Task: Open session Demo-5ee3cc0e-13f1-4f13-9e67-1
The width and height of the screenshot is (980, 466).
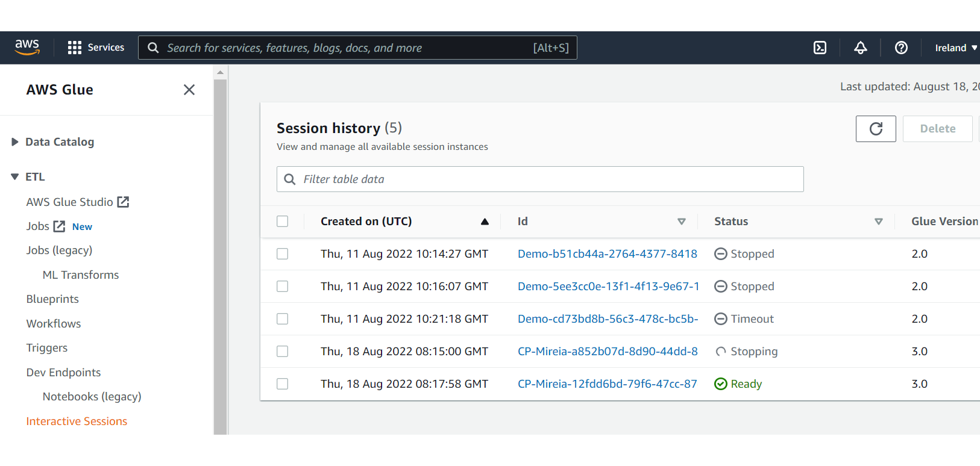Action: 609,287
